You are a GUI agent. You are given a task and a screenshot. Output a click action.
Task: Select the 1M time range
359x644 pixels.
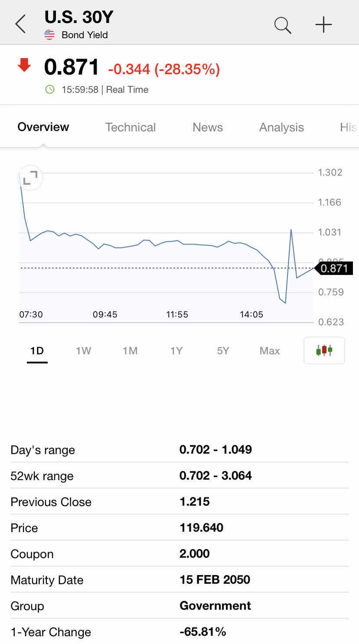pos(130,350)
